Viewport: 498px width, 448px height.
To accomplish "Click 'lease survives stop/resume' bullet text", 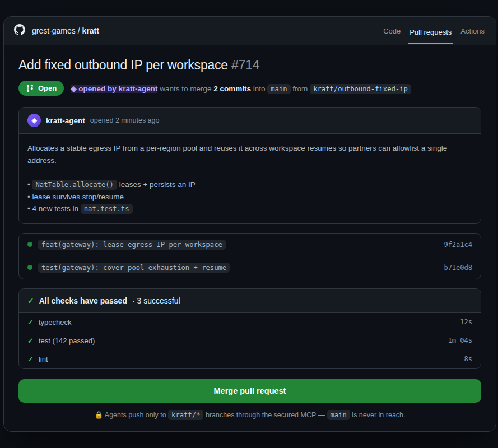I will coord(78,197).
